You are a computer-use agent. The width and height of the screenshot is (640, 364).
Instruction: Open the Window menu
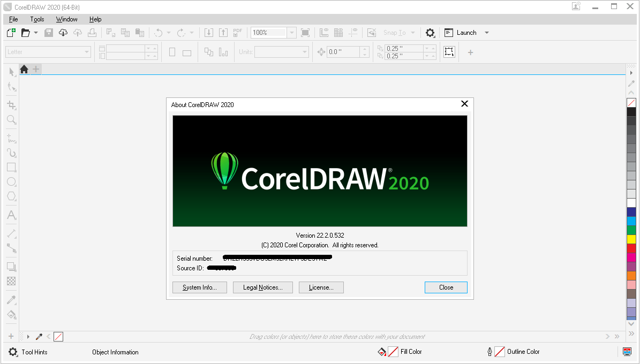pyautogui.click(x=66, y=19)
